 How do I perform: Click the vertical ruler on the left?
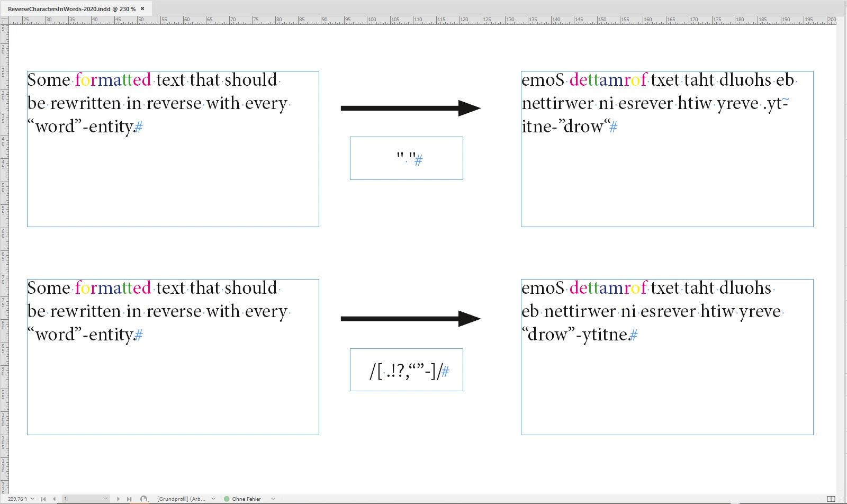[4, 259]
